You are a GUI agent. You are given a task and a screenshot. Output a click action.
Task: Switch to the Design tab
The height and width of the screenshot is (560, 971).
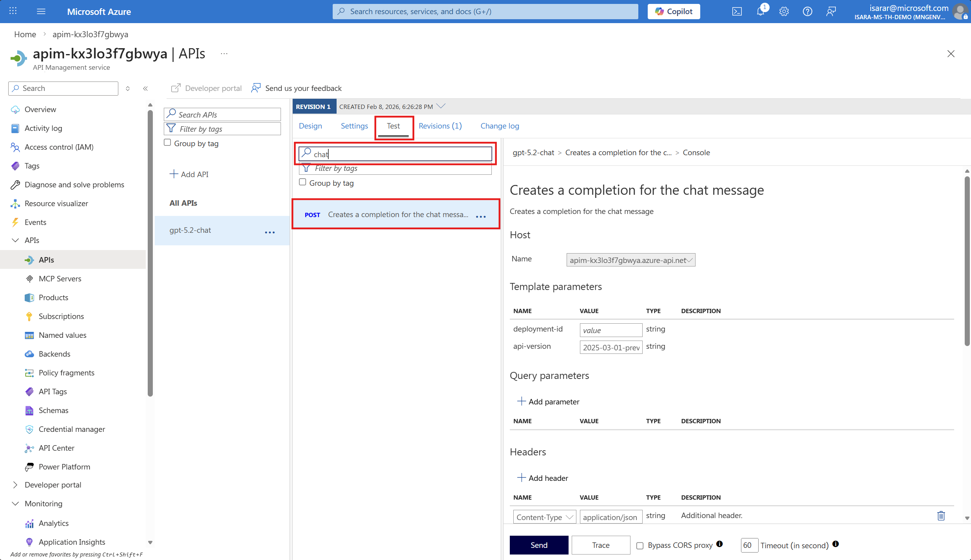[310, 126]
